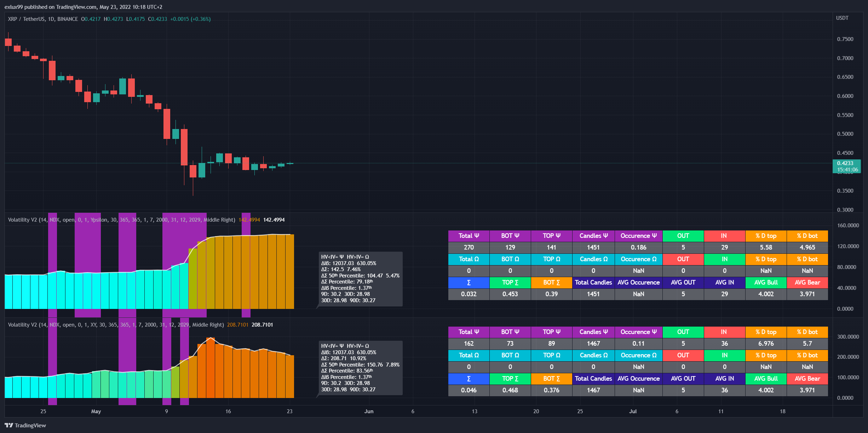Click the TOP Ψ cell value 141
Viewport: 868px width, 433px height.
click(552, 247)
